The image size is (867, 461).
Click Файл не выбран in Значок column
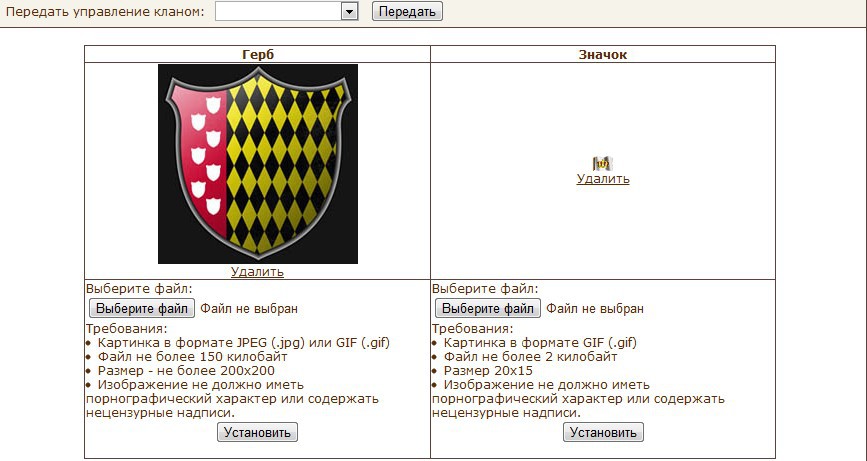[x=595, y=308]
